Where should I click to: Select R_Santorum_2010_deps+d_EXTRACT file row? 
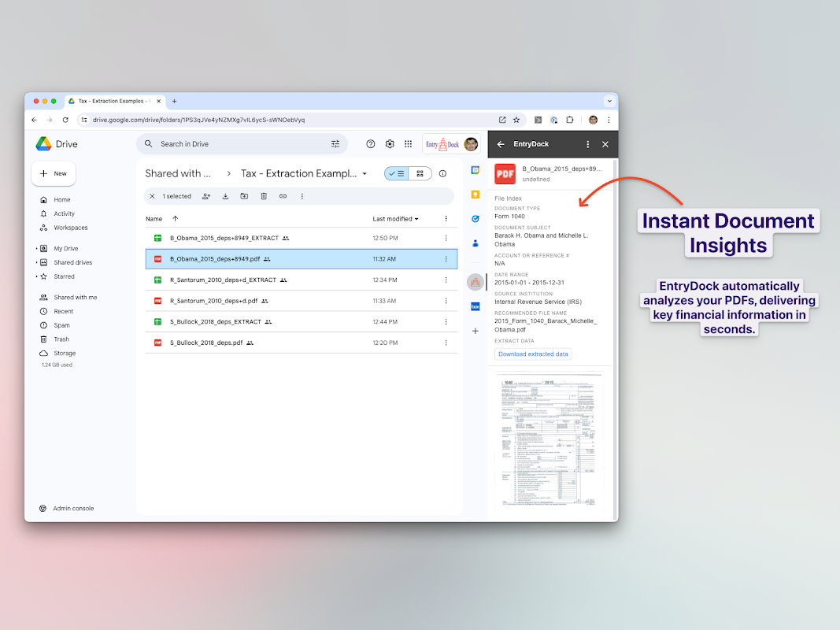(301, 280)
